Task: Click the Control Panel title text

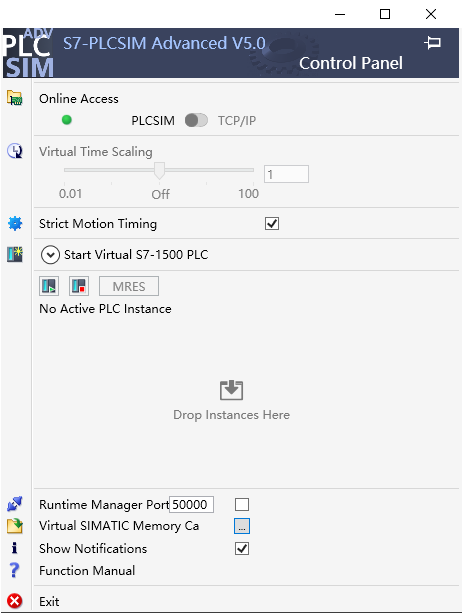Action: click(x=351, y=63)
